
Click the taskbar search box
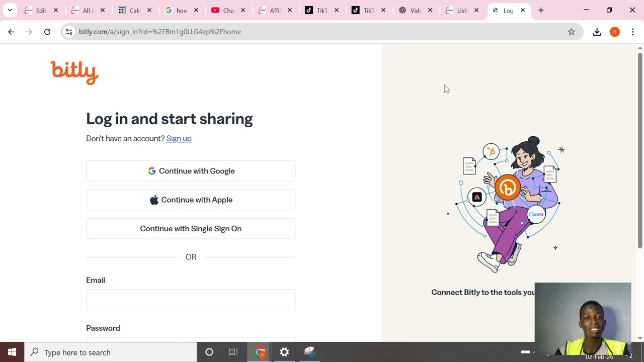[111, 352]
